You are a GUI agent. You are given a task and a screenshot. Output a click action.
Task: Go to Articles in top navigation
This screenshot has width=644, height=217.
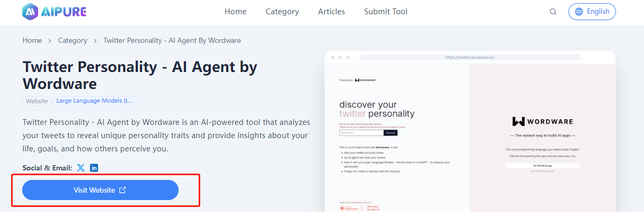pyautogui.click(x=331, y=12)
